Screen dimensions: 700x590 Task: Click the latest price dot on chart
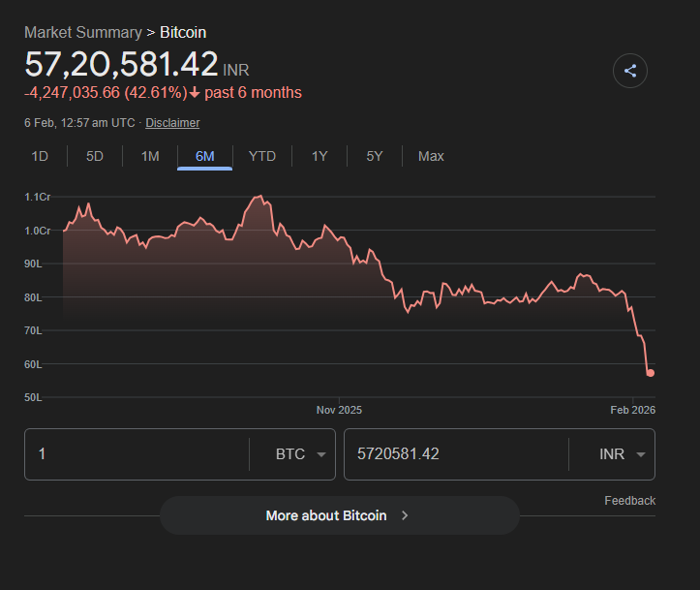(651, 373)
